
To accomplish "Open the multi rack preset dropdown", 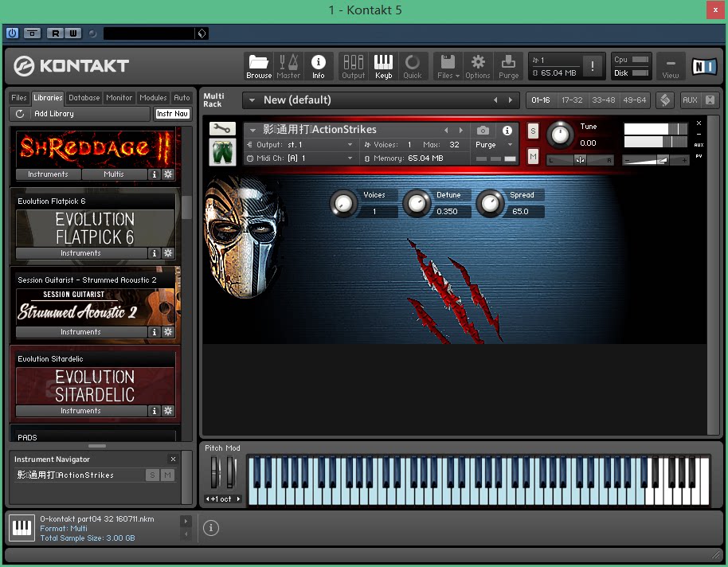I will 252,100.
